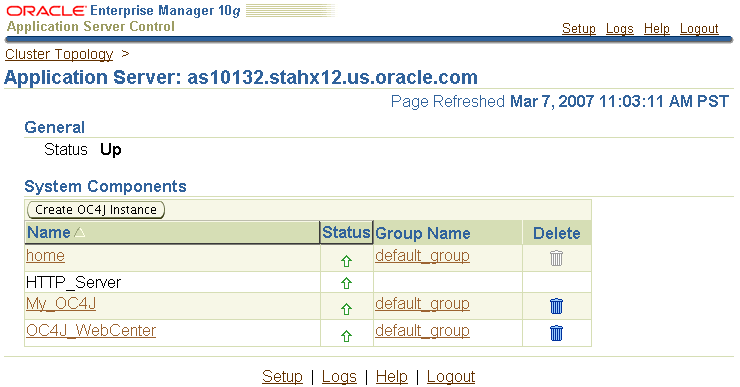The height and width of the screenshot is (387, 740).
Task: Select Logout in the footer
Action: (451, 376)
